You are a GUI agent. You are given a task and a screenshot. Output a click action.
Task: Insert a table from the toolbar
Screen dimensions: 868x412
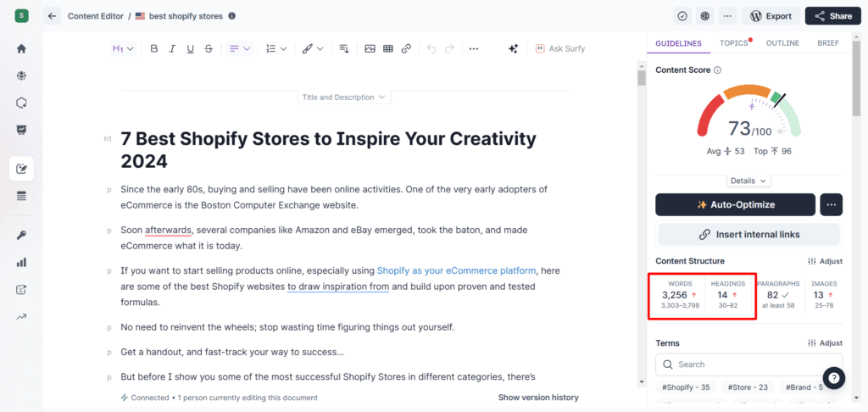point(388,48)
